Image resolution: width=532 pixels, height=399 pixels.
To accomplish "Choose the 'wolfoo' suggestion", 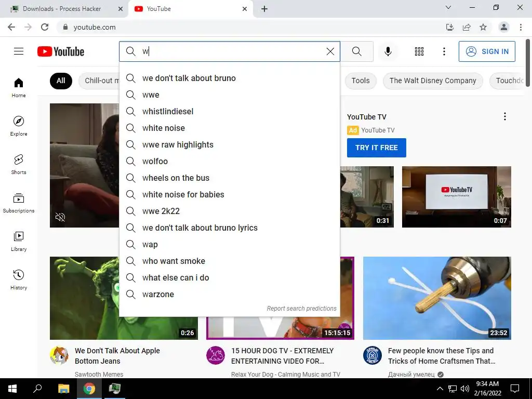I will coord(229,161).
